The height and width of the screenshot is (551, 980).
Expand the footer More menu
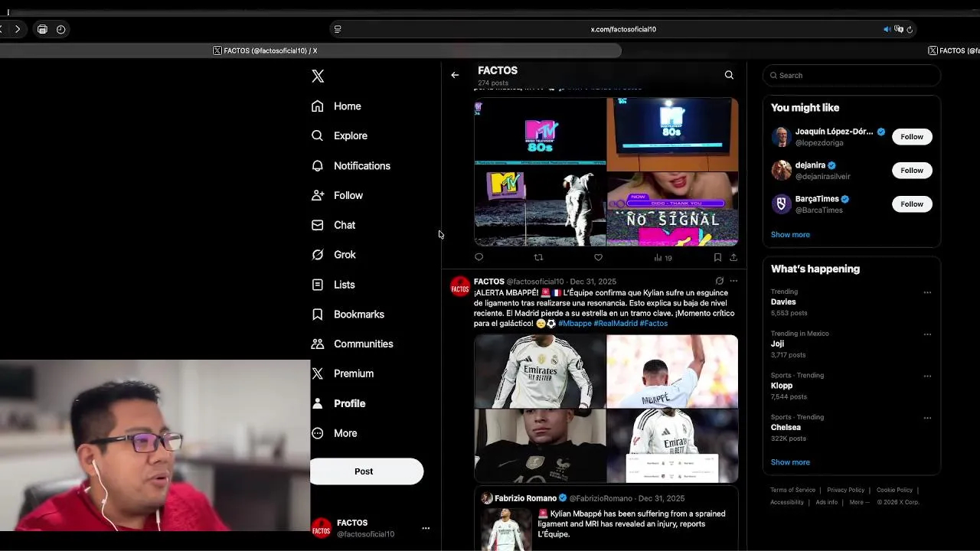coord(859,502)
